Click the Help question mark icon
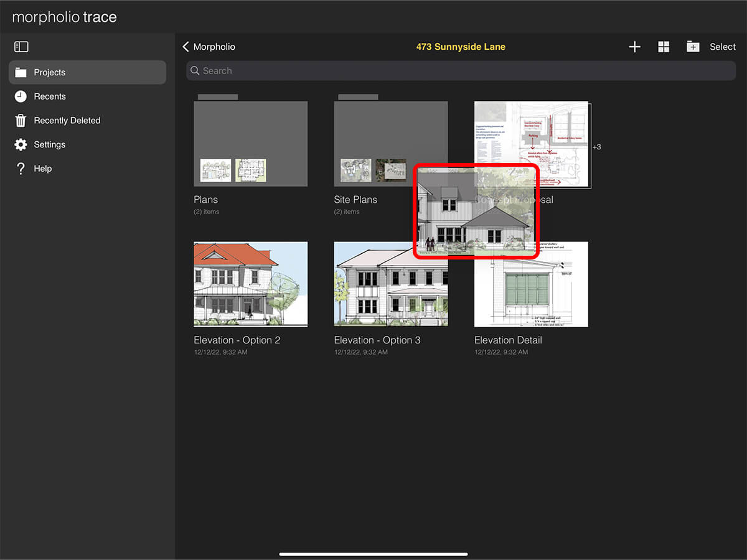 pyautogui.click(x=21, y=169)
